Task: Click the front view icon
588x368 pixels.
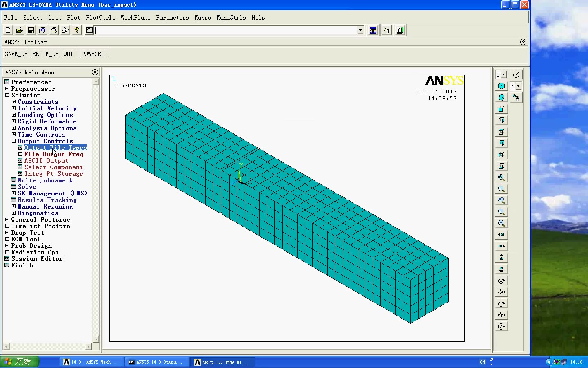Action: click(x=501, y=108)
